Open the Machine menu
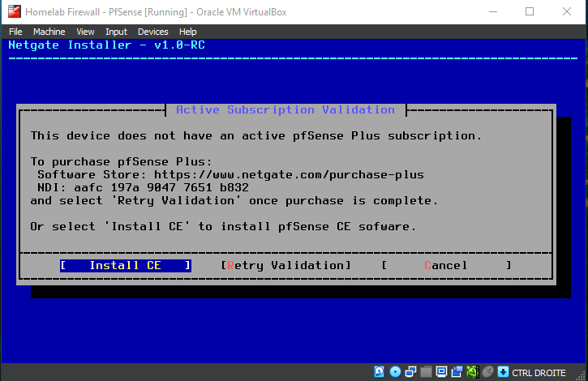 coord(49,32)
